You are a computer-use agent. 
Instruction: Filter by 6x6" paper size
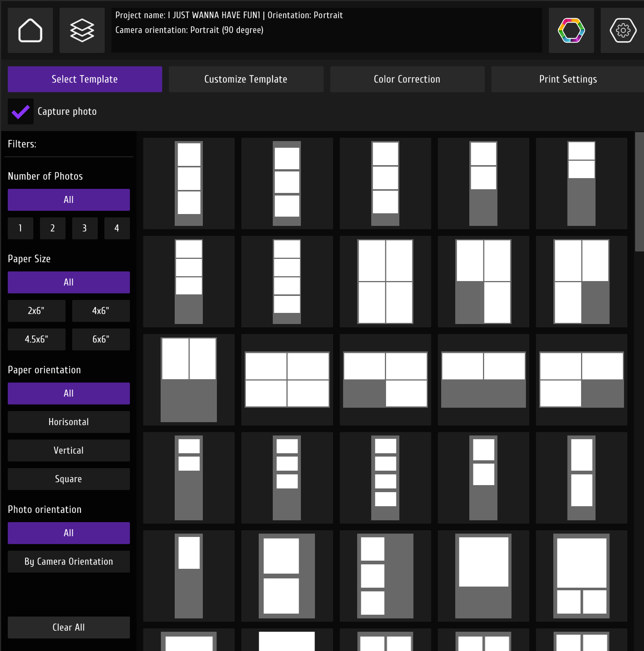[x=101, y=340]
